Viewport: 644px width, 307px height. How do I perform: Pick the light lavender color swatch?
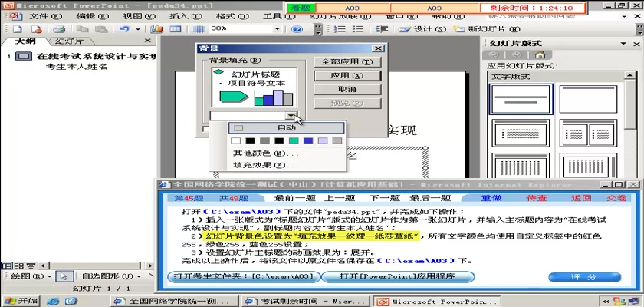[323, 140]
